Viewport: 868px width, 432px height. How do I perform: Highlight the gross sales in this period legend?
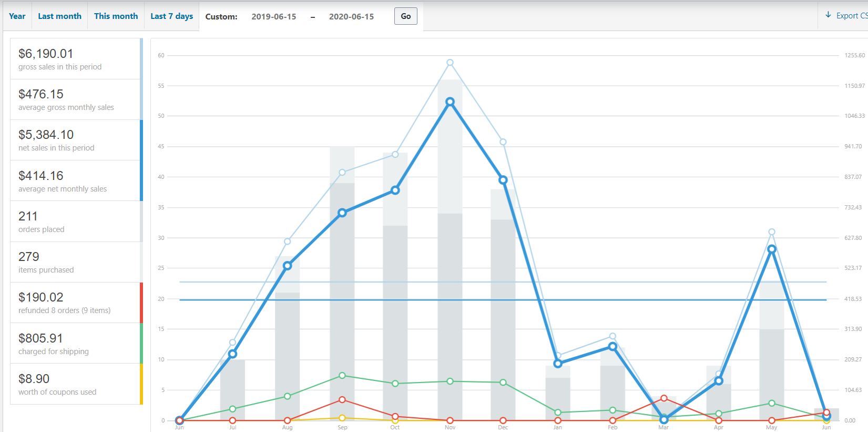75,59
